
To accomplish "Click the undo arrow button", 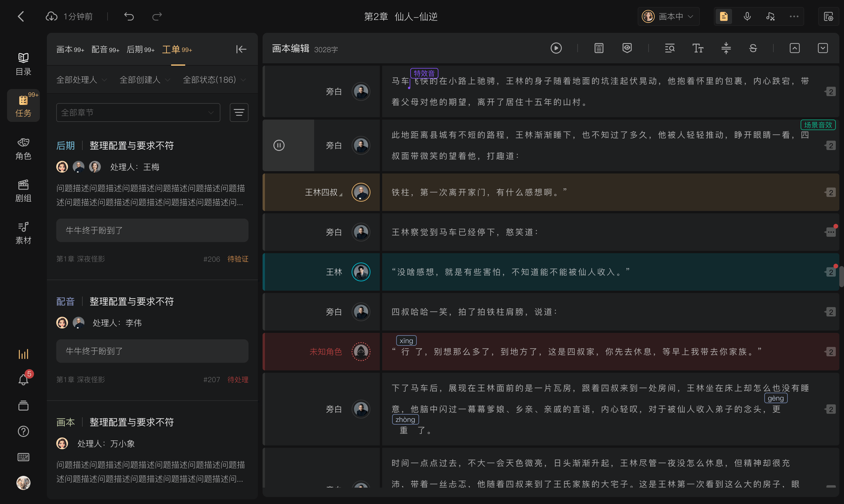I will tap(129, 16).
